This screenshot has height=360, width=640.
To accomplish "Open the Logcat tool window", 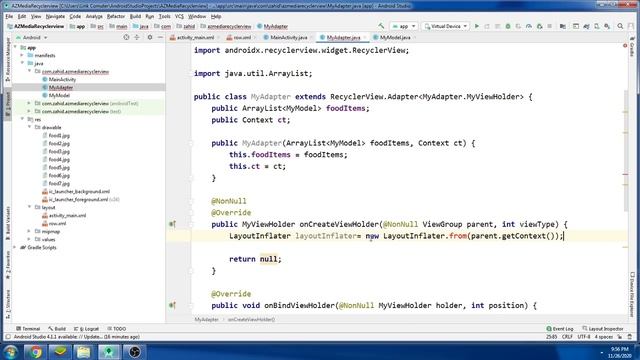I will 87,329.
